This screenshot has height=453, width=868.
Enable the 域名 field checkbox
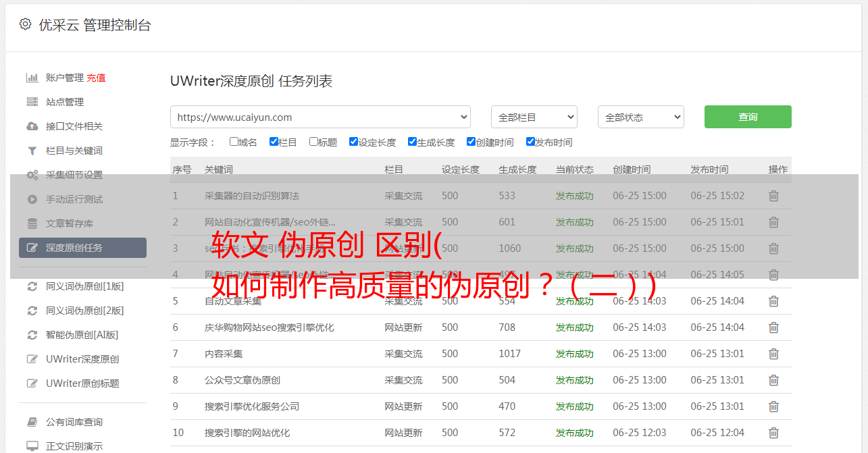234,142
